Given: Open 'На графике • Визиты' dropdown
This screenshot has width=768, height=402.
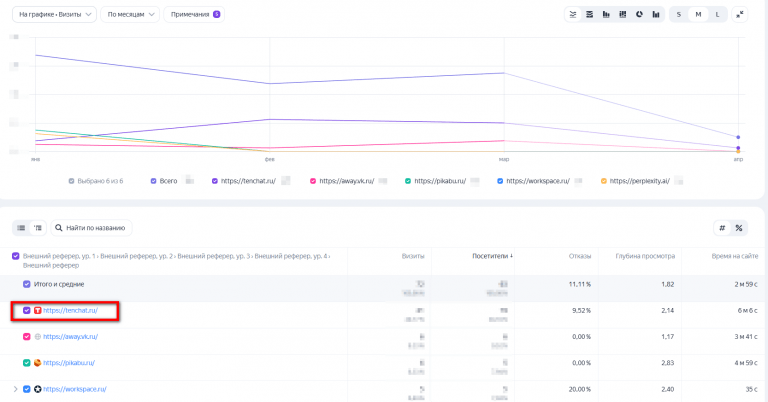Looking at the screenshot, I should pos(55,14).
